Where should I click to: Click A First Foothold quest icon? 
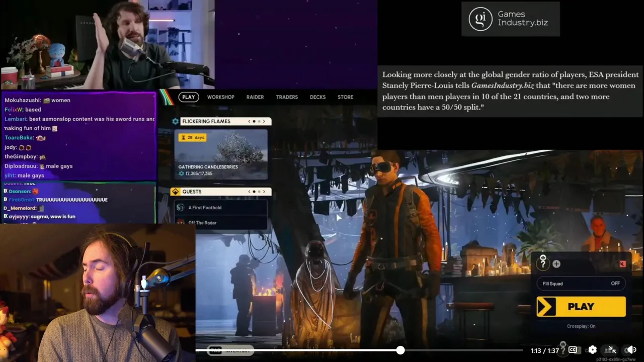[181, 207]
